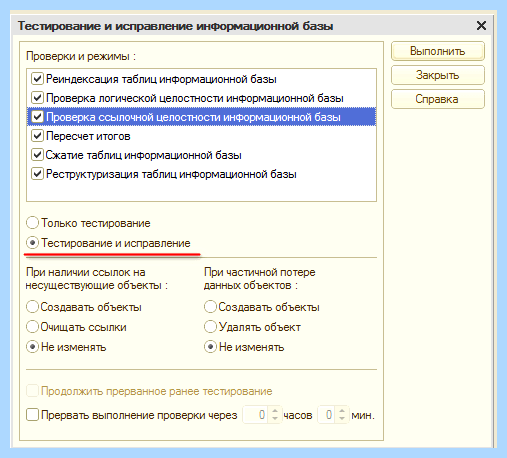Click label Проверки и режимы
This screenshot has width=507, height=458.
[81, 56]
